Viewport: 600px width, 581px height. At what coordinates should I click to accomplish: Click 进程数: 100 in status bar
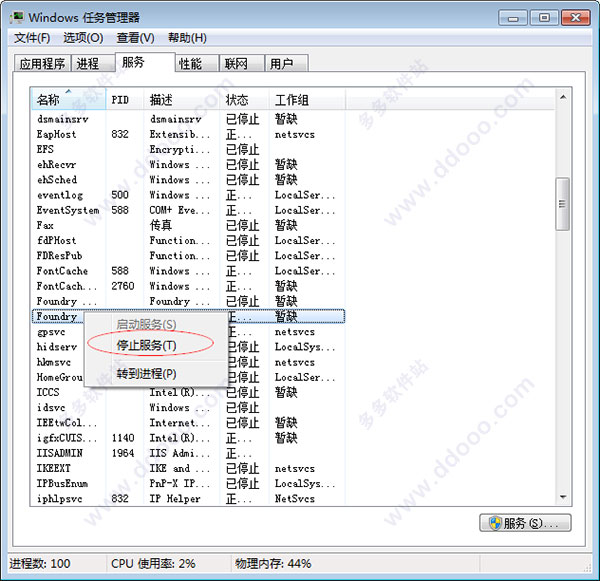click(x=40, y=563)
